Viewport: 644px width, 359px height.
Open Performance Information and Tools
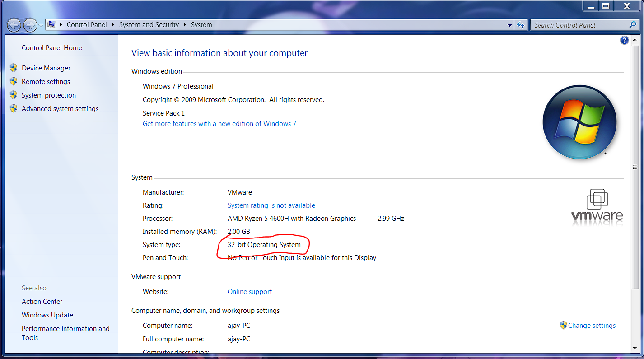click(x=65, y=333)
